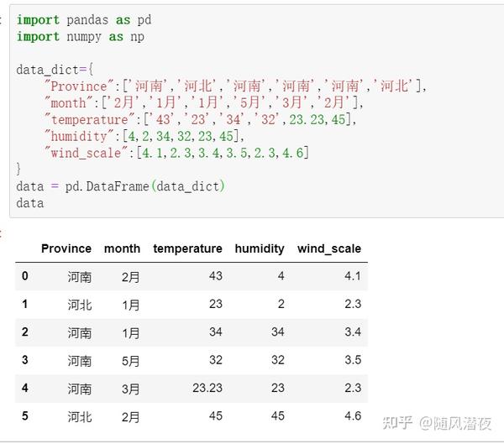Click the Province column header
The height and width of the screenshot is (444, 504).
66,248
